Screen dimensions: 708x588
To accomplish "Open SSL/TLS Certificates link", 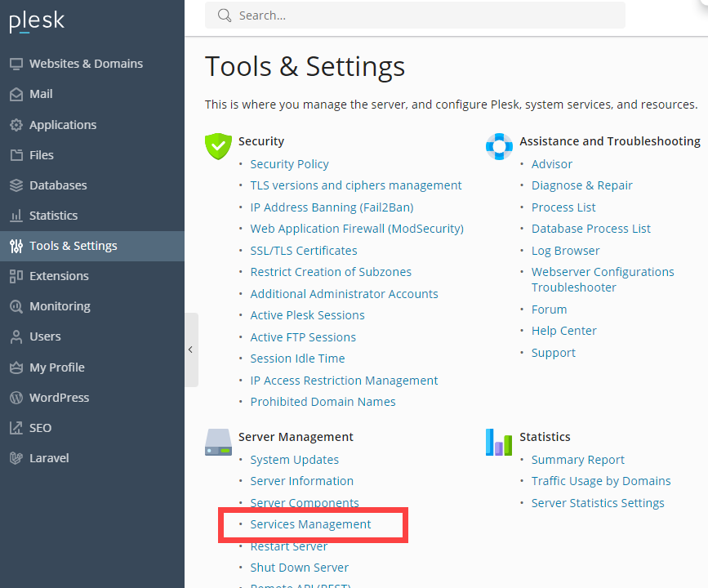I will click(x=304, y=251).
